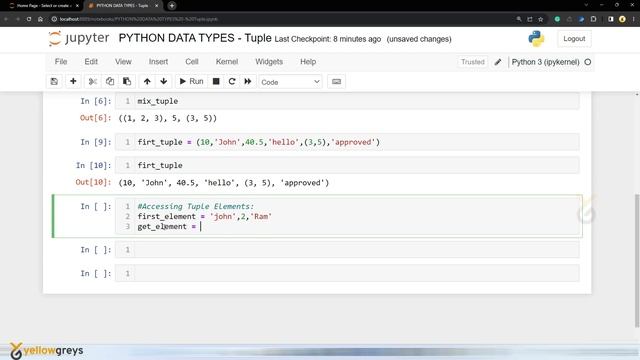Click the first empty cell below active cell

tap(347, 250)
